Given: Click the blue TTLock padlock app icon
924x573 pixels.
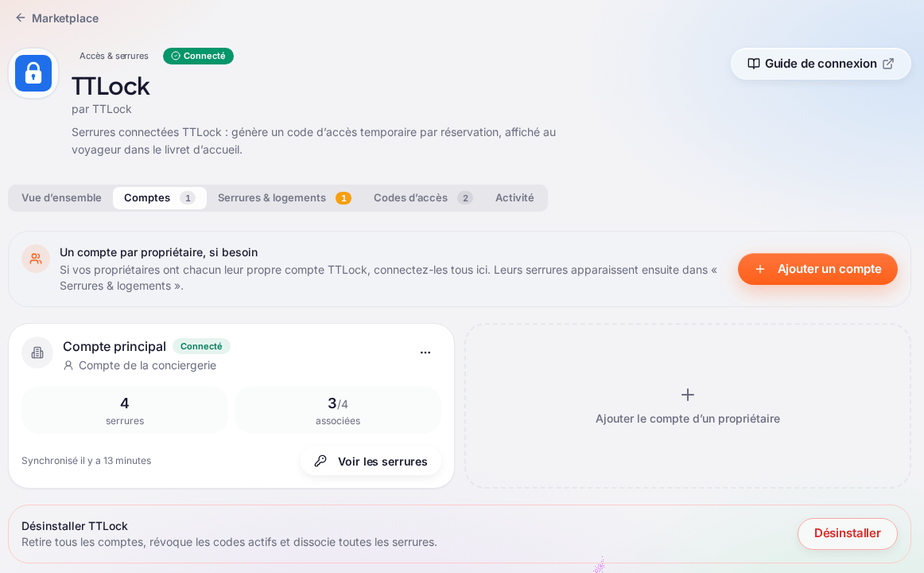Looking at the screenshot, I should [x=33, y=73].
